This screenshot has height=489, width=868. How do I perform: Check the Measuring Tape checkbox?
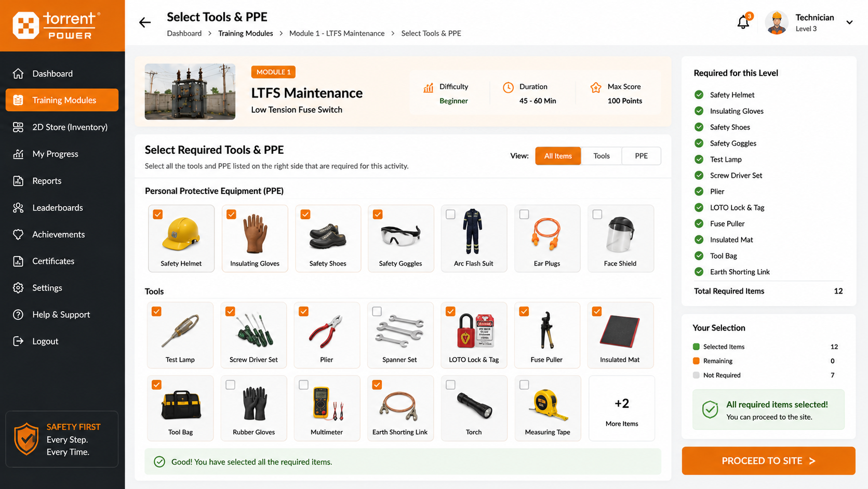pyautogui.click(x=524, y=385)
